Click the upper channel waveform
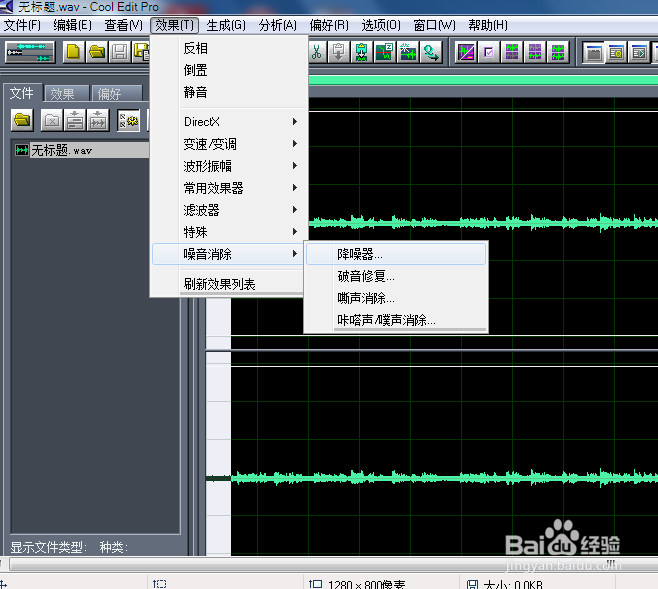Viewport: 658px width, 589px height. (483, 222)
